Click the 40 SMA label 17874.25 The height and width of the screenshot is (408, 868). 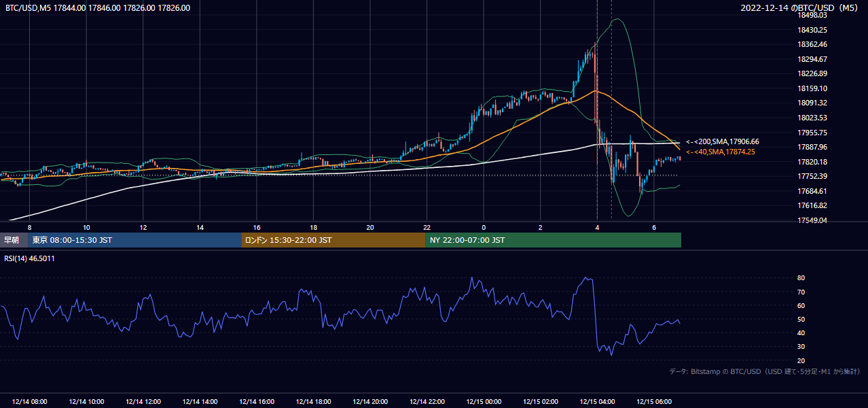721,152
